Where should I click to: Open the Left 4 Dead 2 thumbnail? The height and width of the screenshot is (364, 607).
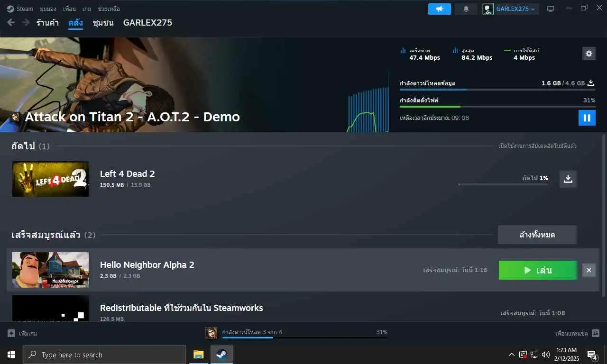[x=50, y=179]
